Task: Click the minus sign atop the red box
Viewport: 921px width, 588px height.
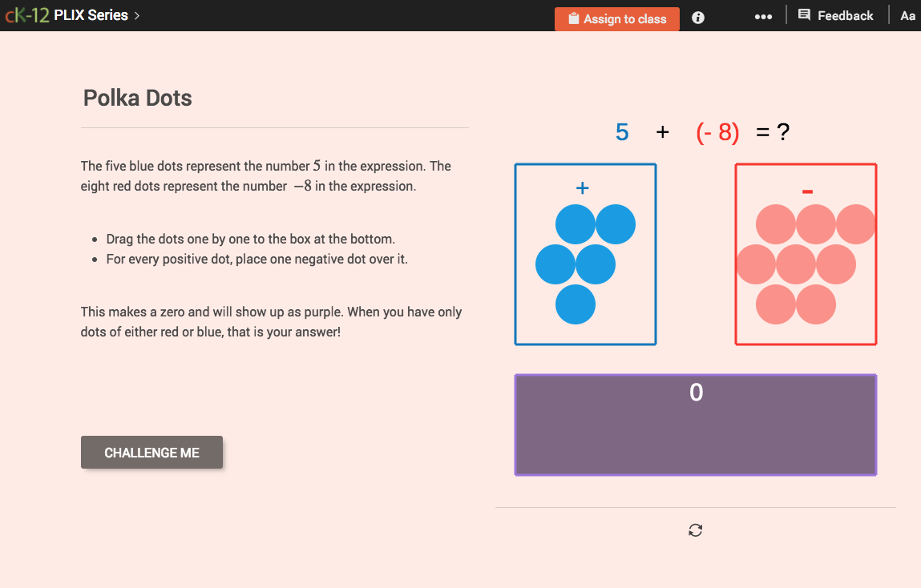Action: [x=806, y=191]
